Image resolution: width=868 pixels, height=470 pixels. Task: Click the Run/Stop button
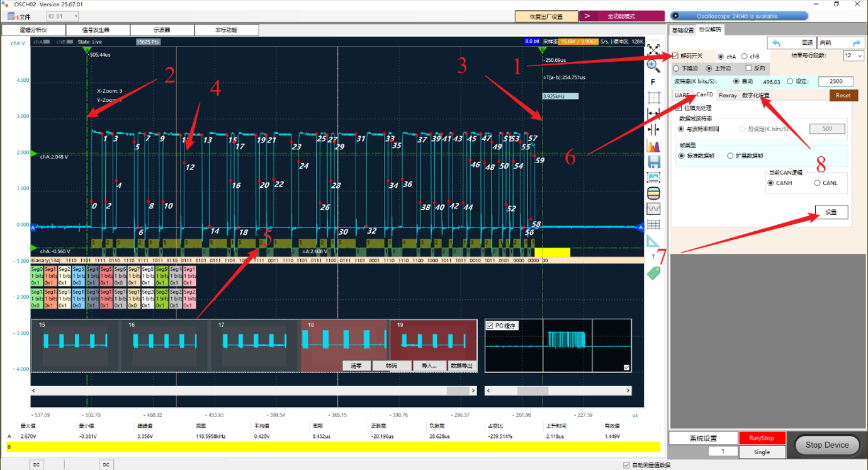[762, 437]
